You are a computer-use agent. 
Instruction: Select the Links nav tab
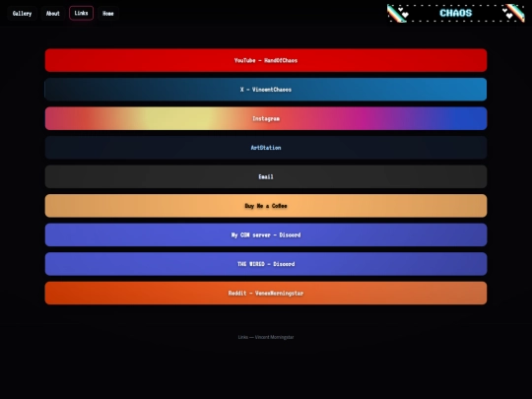pos(81,13)
